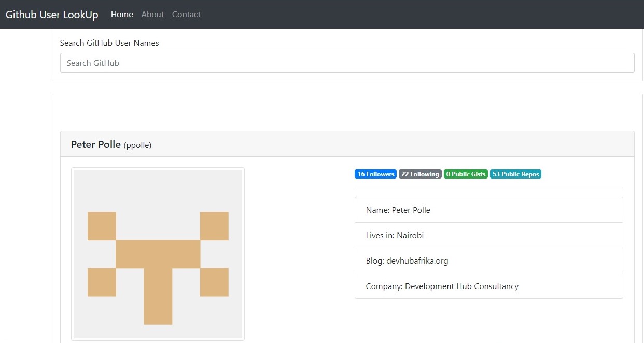Click the gray 22 Following badge
644x343 pixels.
pos(420,174)
